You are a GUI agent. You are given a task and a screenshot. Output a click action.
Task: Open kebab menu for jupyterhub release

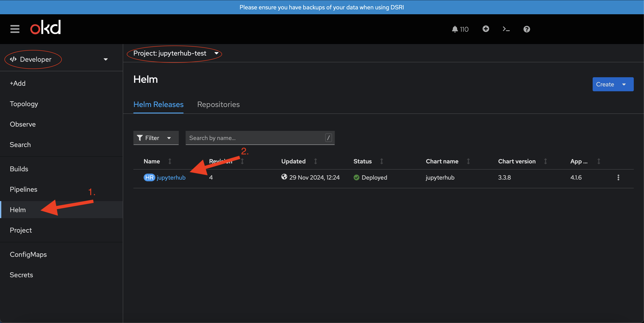[618, 177]
